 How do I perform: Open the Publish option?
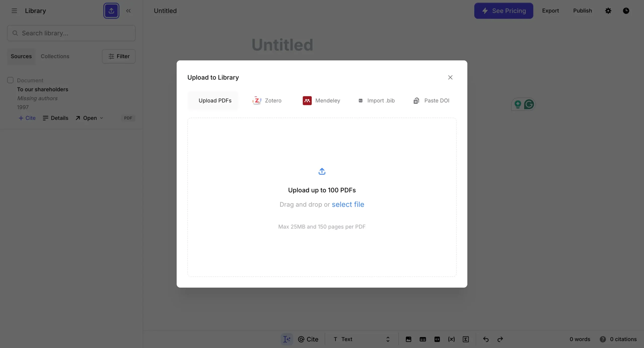(x=582, y=11)
